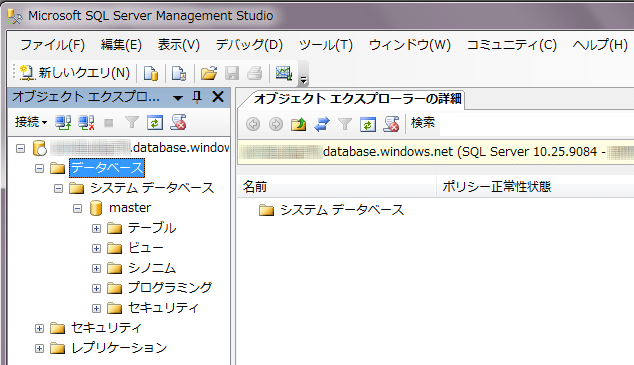Select the セキュリティ tree item under master
The width and height of the screenshot is (634, 365).
[163, 308]
